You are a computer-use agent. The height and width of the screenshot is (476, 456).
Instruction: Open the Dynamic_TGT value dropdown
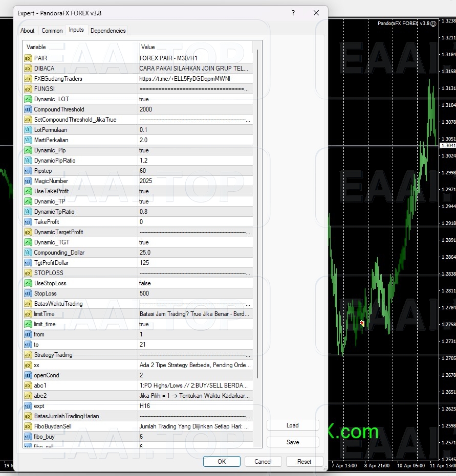pos(194,242)
